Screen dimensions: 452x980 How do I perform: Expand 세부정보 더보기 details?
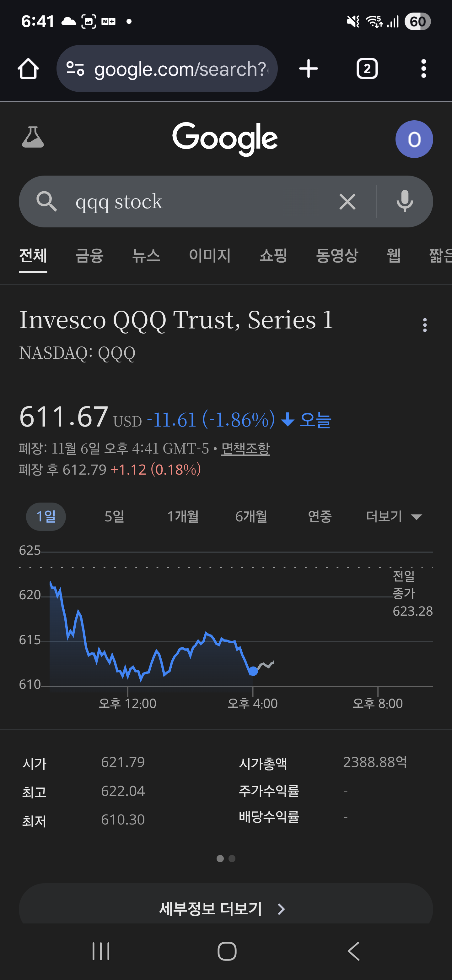pyautogui.click(x=226, y=908)
